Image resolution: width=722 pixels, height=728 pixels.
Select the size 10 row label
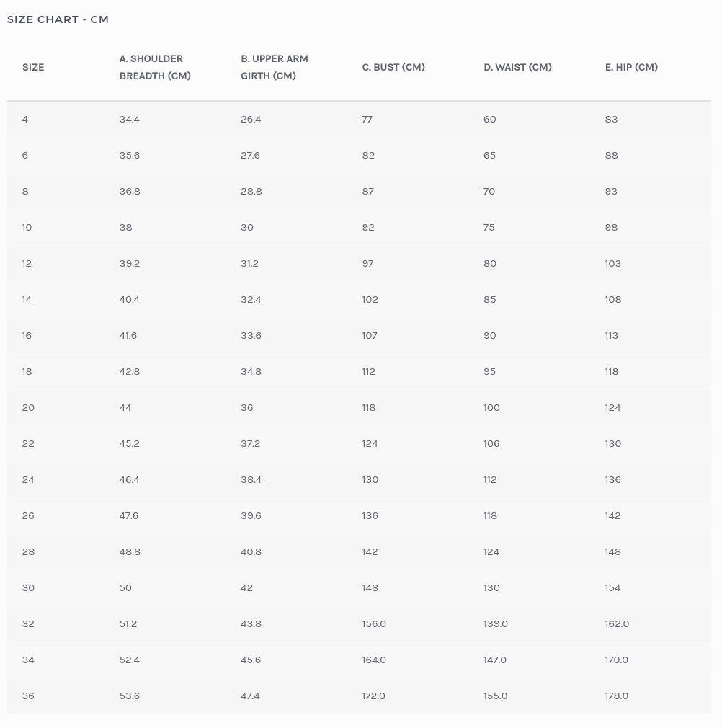(27, 227)
